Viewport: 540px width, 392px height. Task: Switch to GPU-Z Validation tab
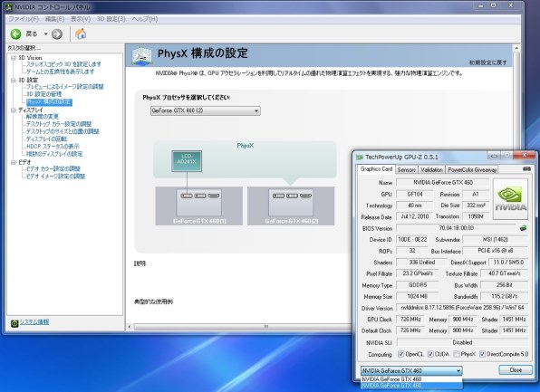click(x=431, y=169)
